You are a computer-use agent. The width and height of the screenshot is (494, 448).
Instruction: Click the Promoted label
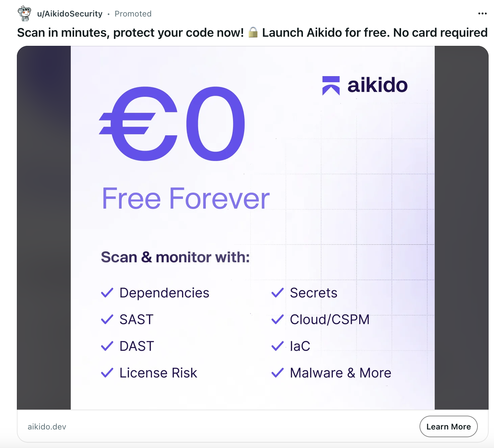pos(133,14)
